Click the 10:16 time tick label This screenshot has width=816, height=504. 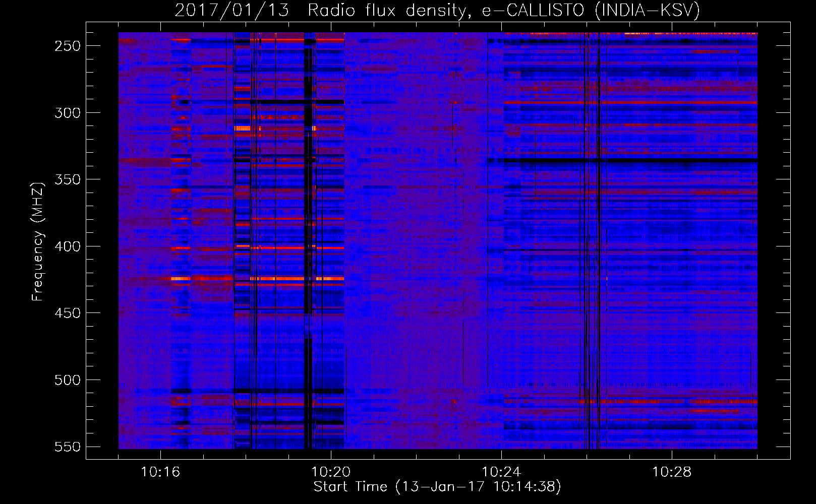tap(160, 472)
